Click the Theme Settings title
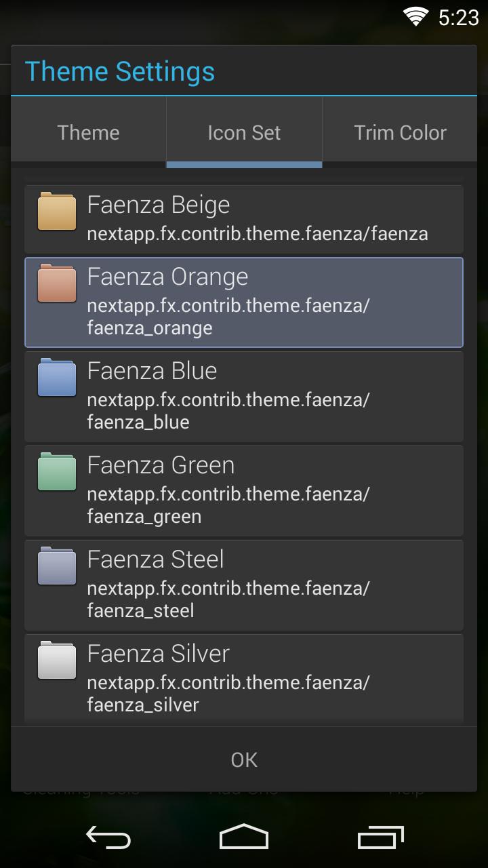 tap(120, 71)
